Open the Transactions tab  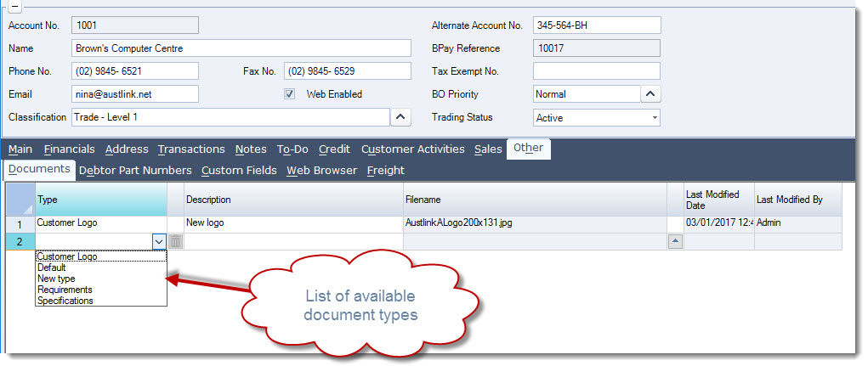[x=191, y=149]
